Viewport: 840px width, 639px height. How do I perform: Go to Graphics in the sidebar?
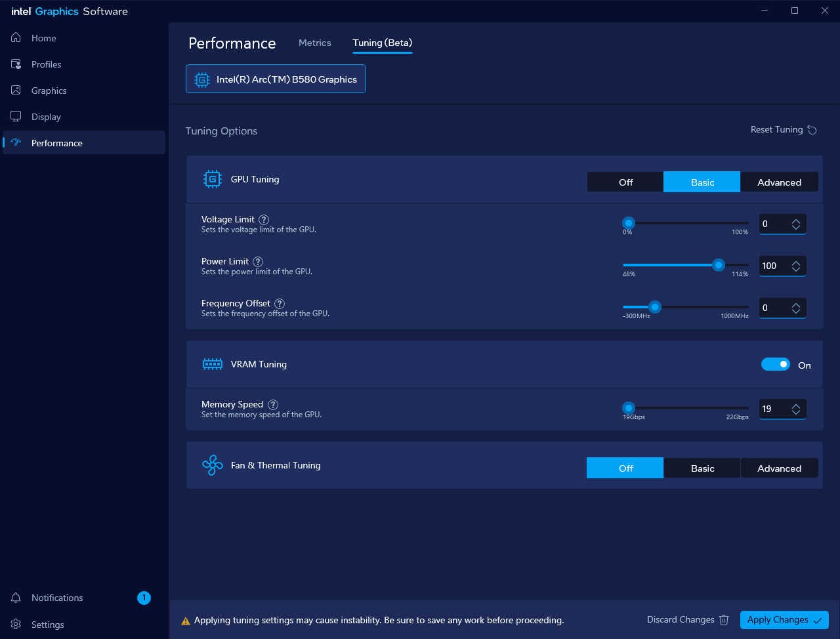[84, 91]
